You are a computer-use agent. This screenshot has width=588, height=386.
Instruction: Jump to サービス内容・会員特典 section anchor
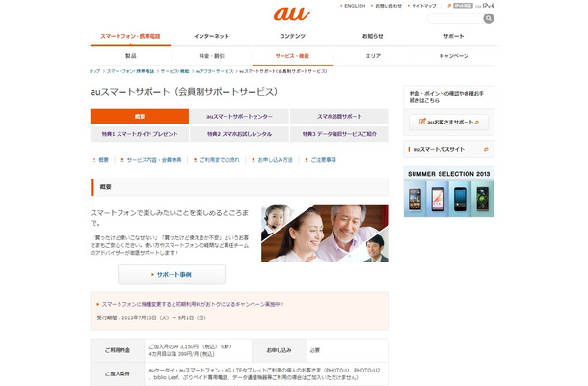154,160
